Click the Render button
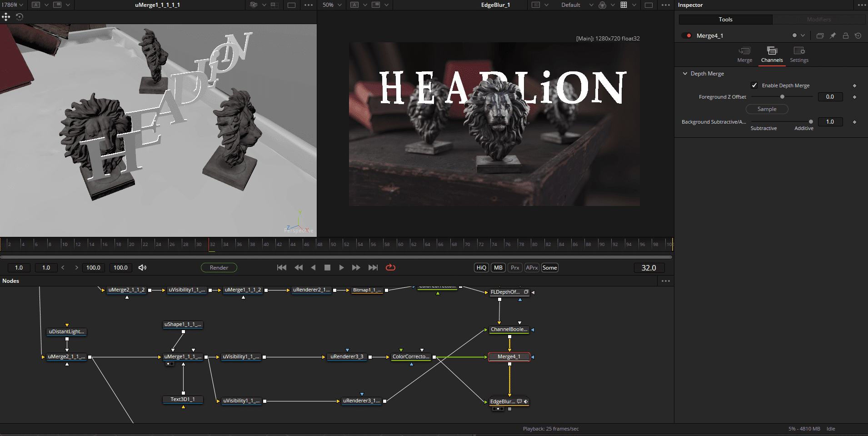The width and height of the screenshot is (868, 436). (219, 268)
